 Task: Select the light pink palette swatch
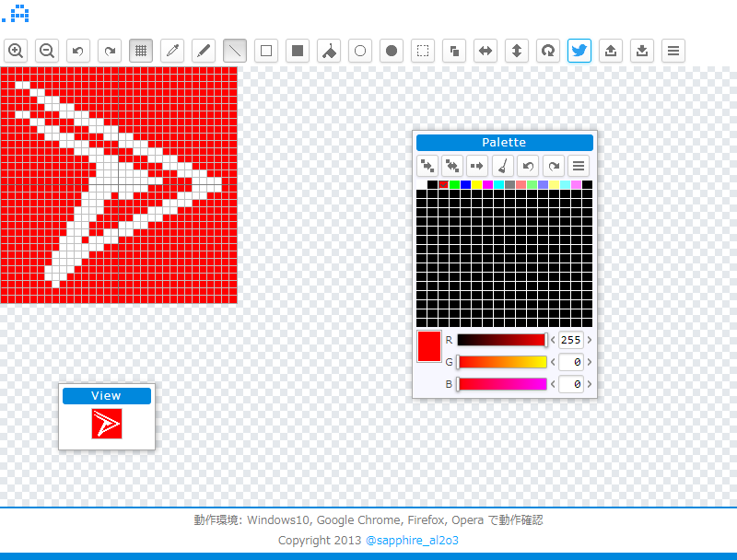coord(577,184)
